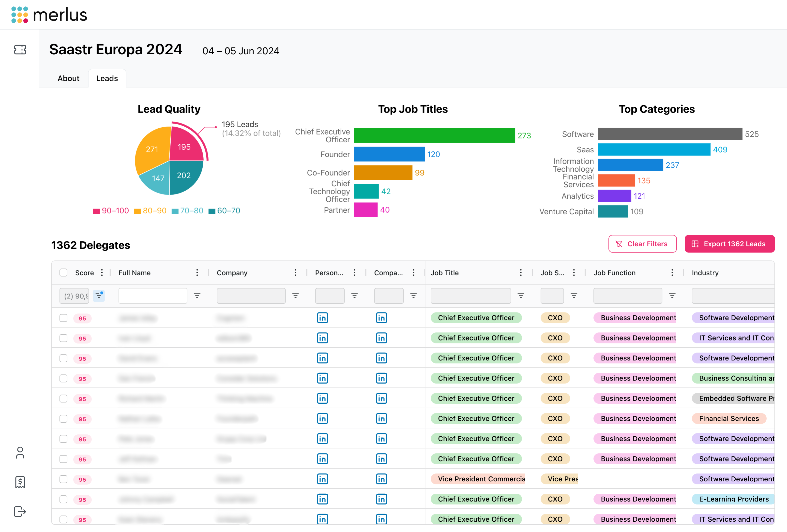Open the Person LinkedIn column menu
This screenshot has width=787, height=532.
pos(355,273)
